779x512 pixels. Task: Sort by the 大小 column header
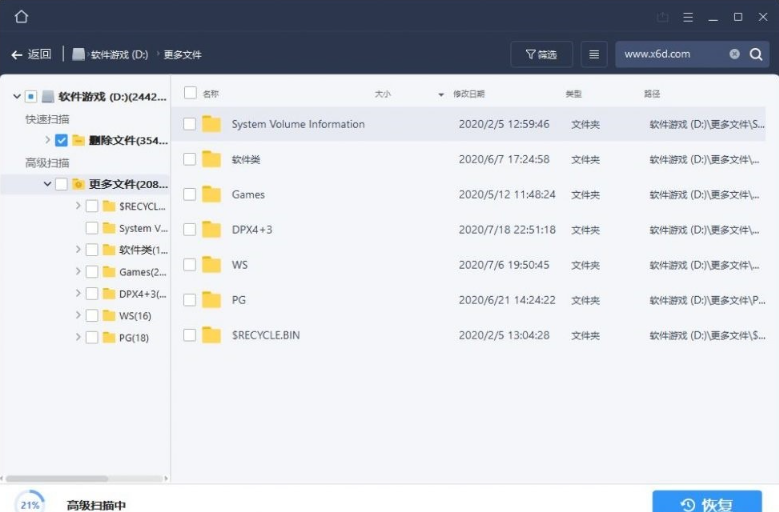coord(383,94)
